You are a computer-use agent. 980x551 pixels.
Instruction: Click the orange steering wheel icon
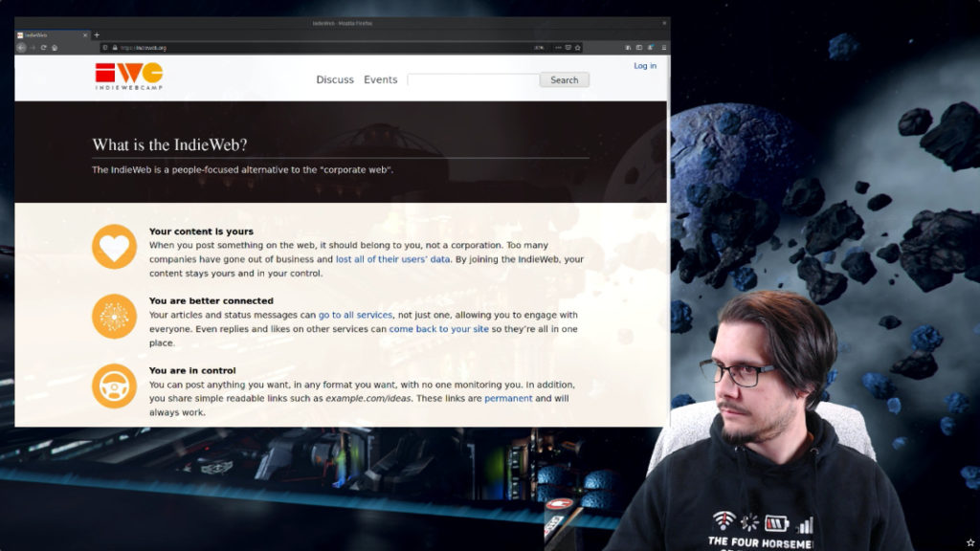pyautogui.click(x=115, y=386)
